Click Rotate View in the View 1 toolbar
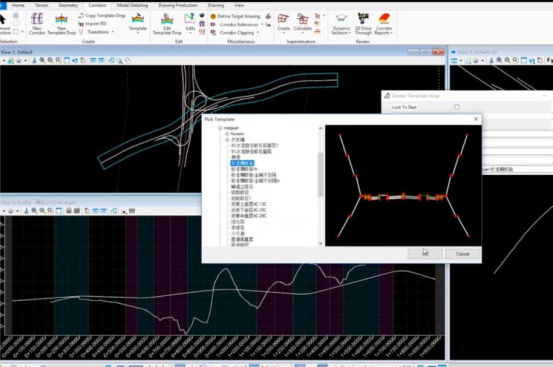The image size is (553, 367). coord(75,61)
